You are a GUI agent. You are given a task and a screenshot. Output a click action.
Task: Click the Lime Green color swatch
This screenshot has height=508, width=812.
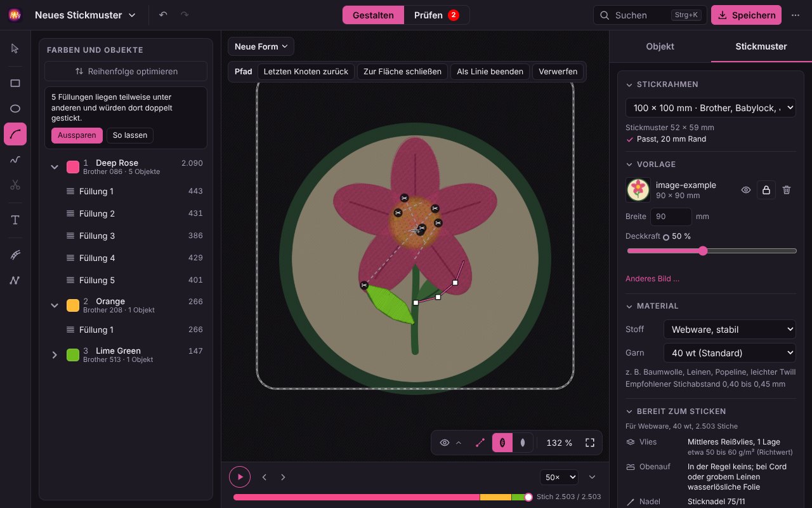click(x=73, y=355)
